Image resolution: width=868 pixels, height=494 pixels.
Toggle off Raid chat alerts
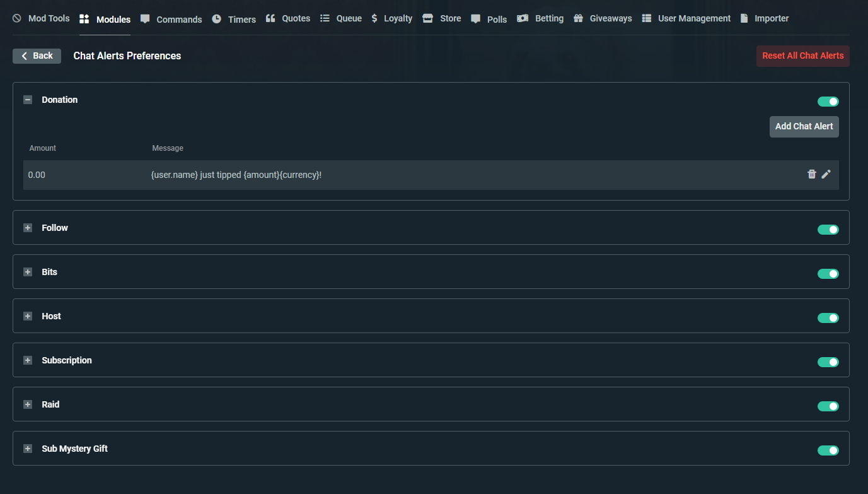coord(828,406)
